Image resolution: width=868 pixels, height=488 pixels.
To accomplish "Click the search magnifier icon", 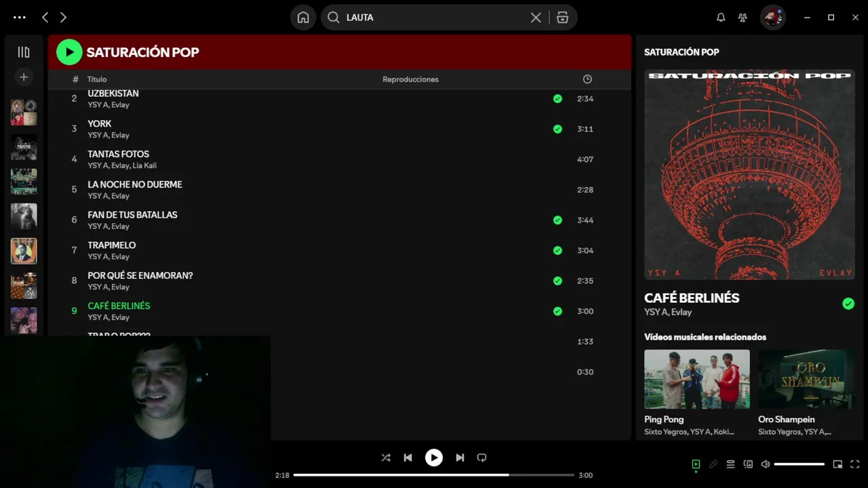I will click(334, 18).
